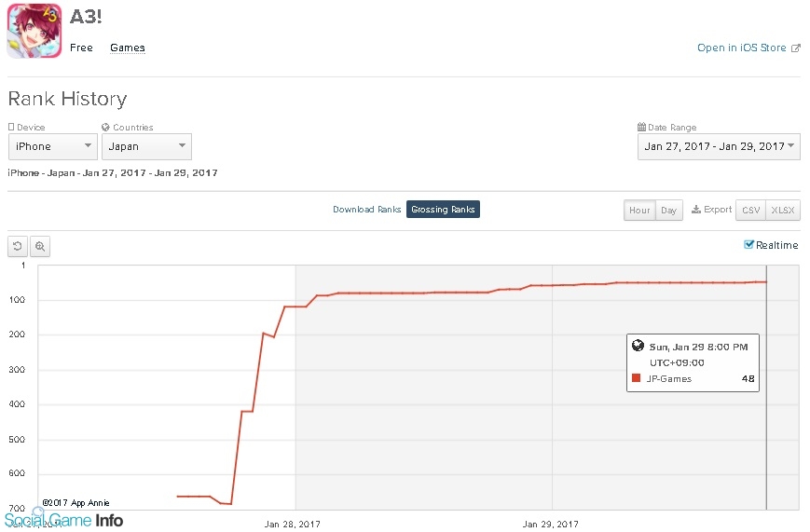This screenshot has height=532, width=810.
Task: Click the Rank History heading
Action: click(68, 99)
